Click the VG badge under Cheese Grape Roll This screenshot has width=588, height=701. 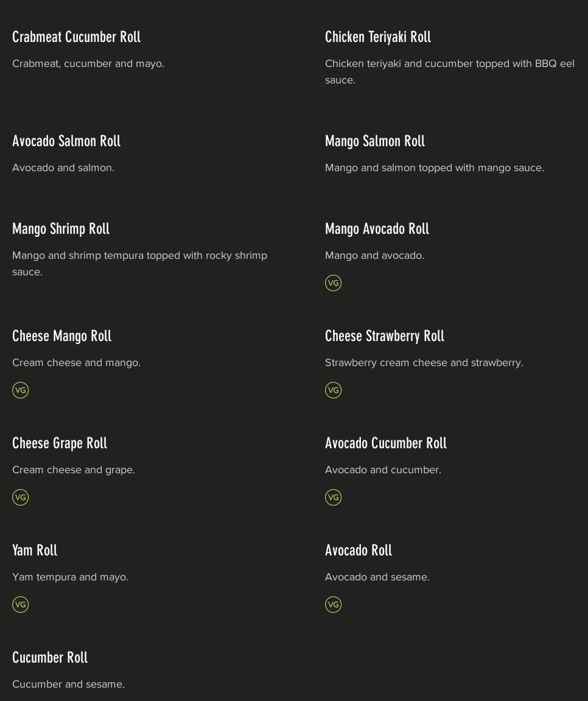(x=20, y=498)
